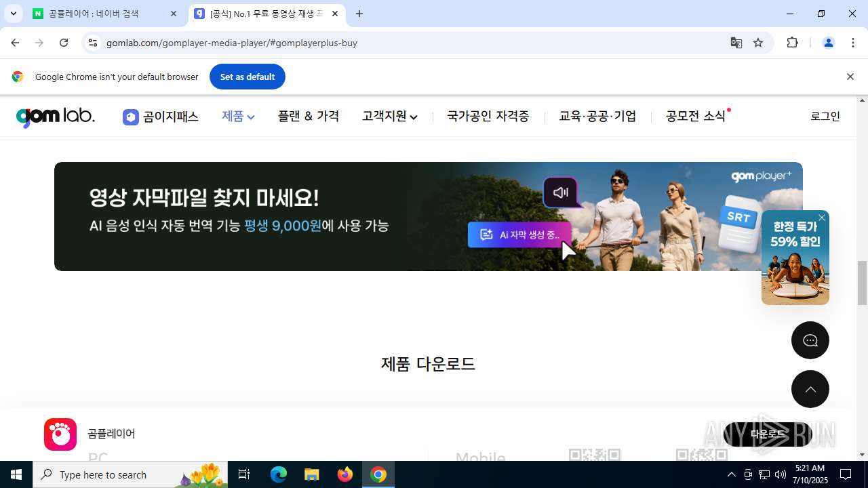Expand the 고객지원 dropdown menu

(x=390, y=117)
